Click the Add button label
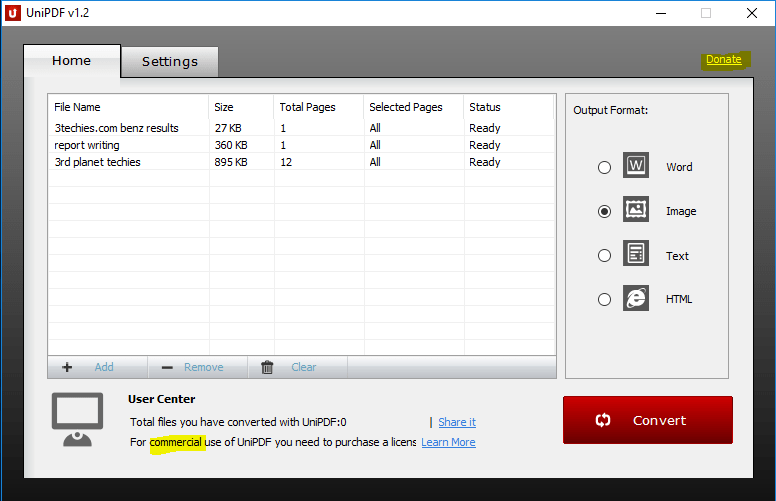776x501 pixels. click(x=104, y=367)
